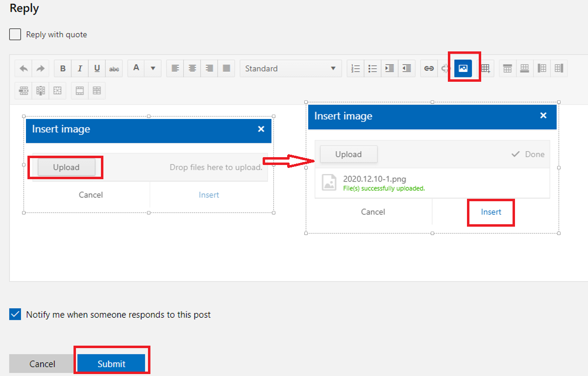Click the 'Drop files here to upload.' text
588x376 pixels.
coord(216,167)
